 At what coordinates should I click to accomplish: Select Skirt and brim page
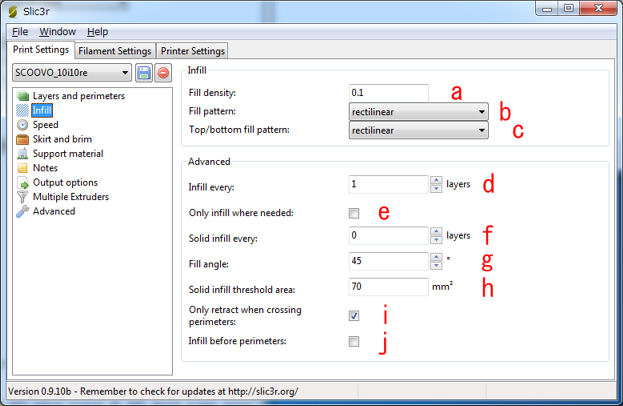(x=62, y=139)
